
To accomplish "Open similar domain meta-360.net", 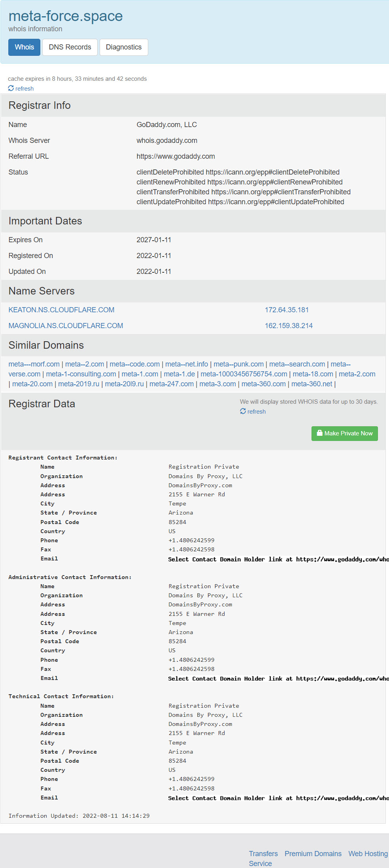I will click(312, 384).
